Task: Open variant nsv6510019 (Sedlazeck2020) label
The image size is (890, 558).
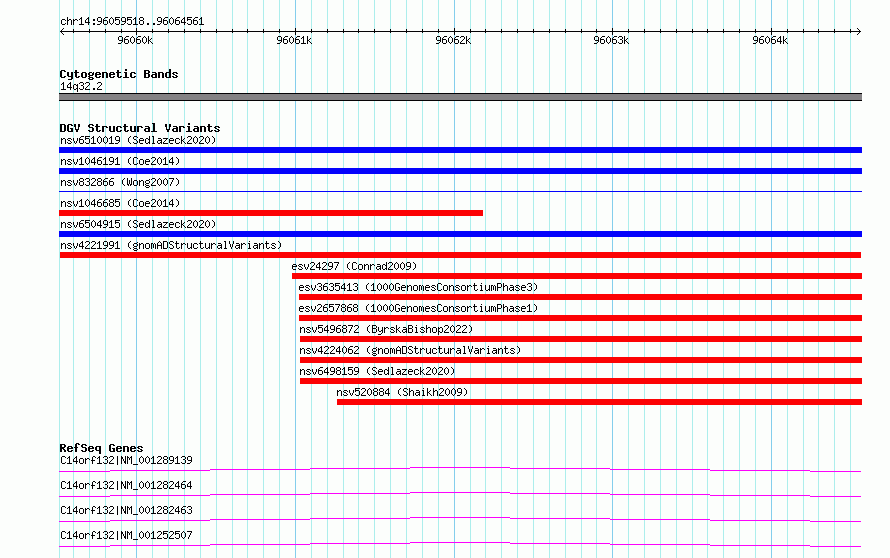Action: [138, 140]
